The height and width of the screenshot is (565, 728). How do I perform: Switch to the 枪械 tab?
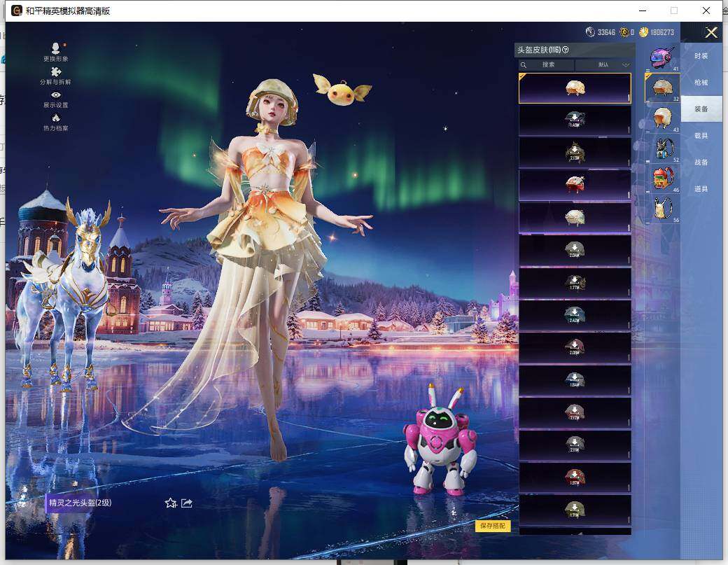[x=701, y=82]
